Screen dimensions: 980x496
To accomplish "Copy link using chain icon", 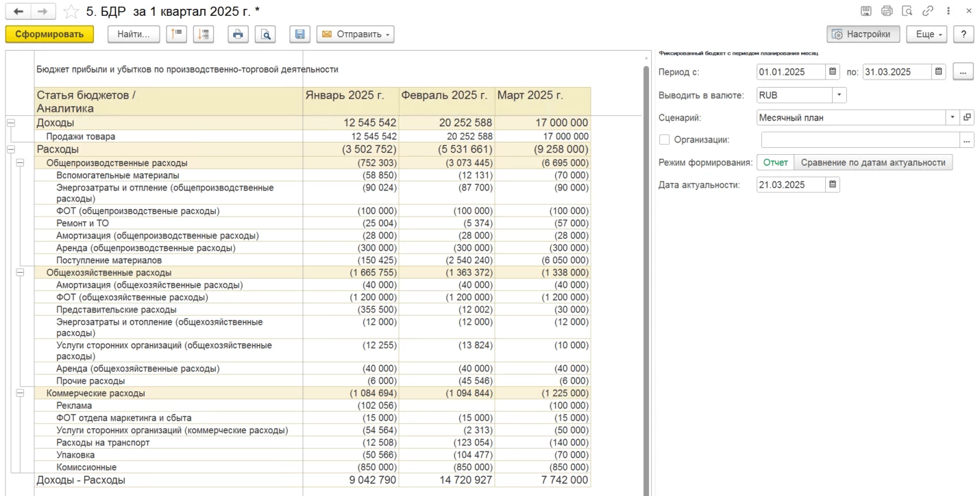I will point(928,11).
